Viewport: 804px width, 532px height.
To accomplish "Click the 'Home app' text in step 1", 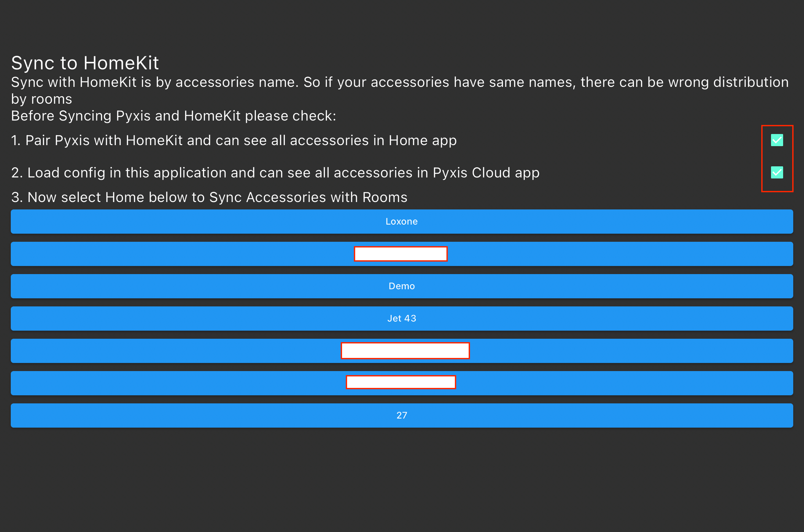I will (x=422, y=140).
